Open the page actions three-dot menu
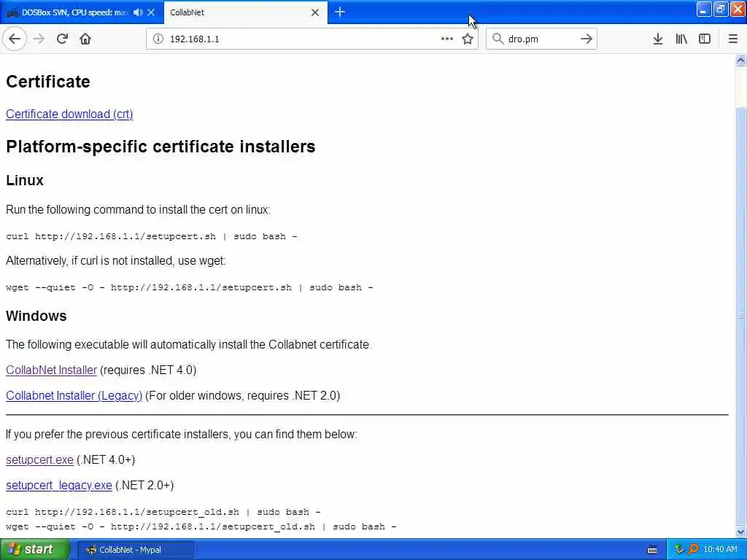The width and height of the screenshot is (747, 560). tap(447, 39)
